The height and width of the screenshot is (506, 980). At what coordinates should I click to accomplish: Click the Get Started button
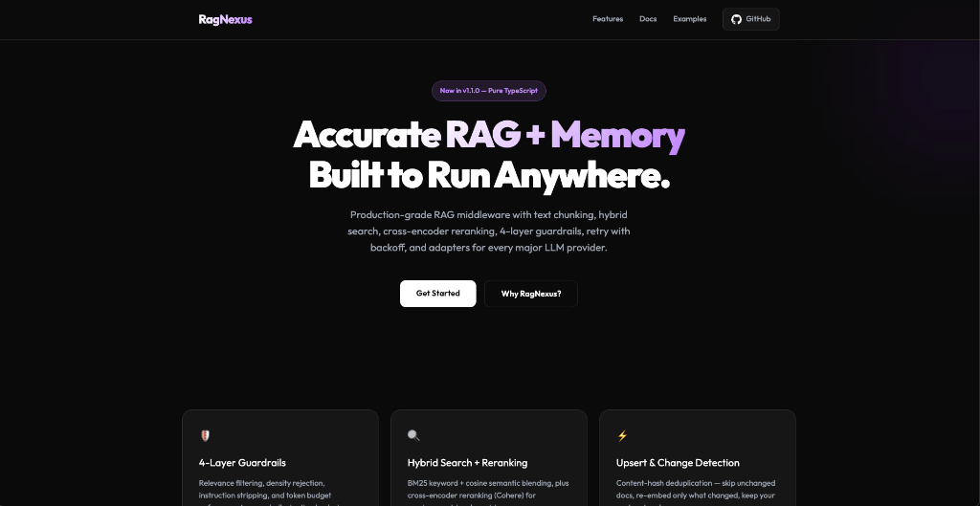click(438, 294)
